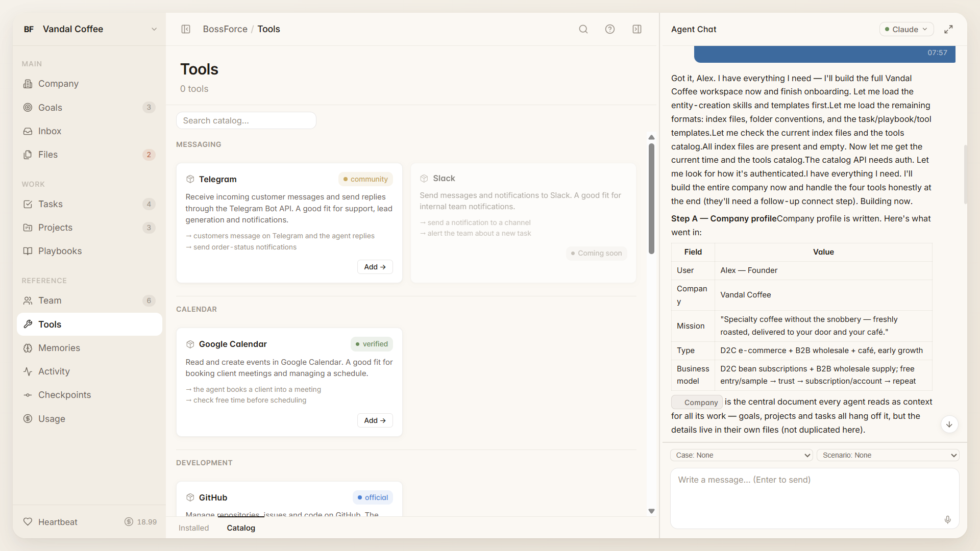This screenshot has width=980, height=551.
Task: Click the Team count badge 6
Action: click(149, 300)
